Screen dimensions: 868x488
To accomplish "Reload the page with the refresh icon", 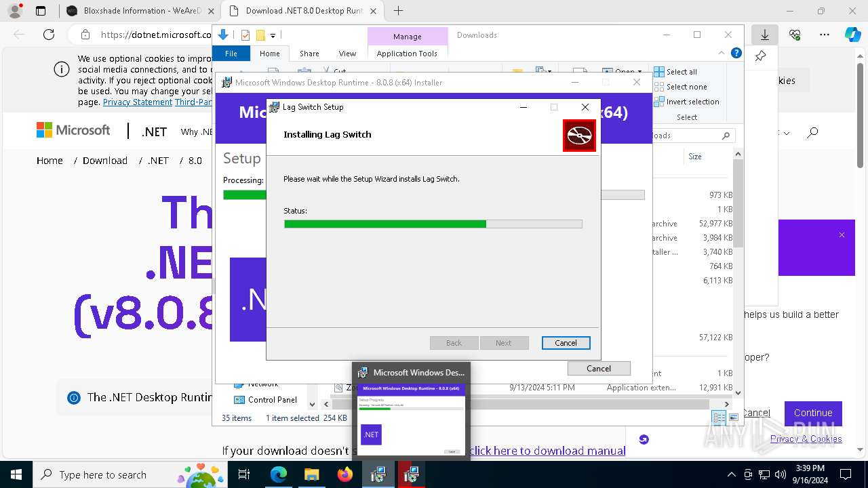I will click(49, 35).
